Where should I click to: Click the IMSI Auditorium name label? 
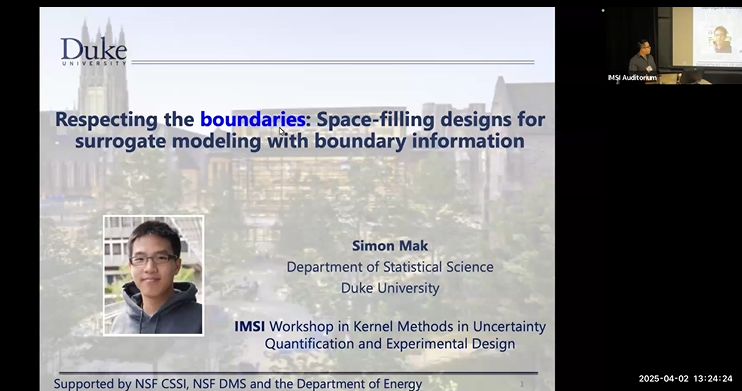click(632, 78)
